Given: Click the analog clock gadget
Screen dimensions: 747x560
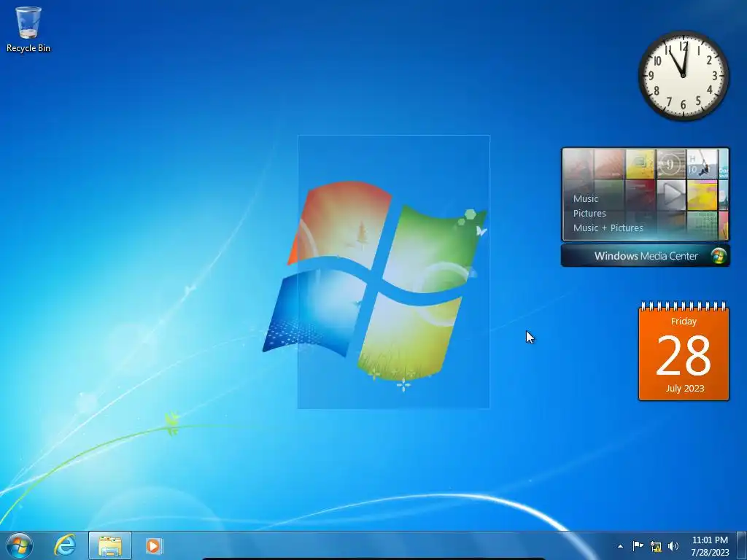Looking at the screenshot, I should point(683,76).
